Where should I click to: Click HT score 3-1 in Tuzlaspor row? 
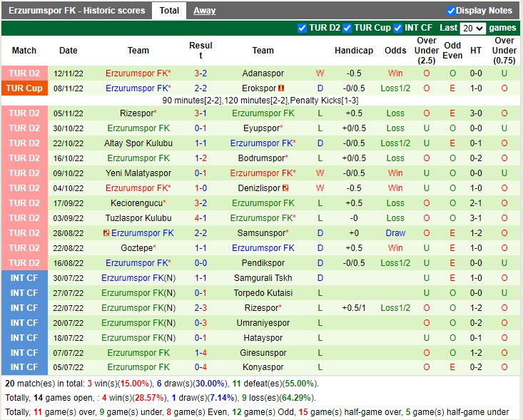point(476,218)
